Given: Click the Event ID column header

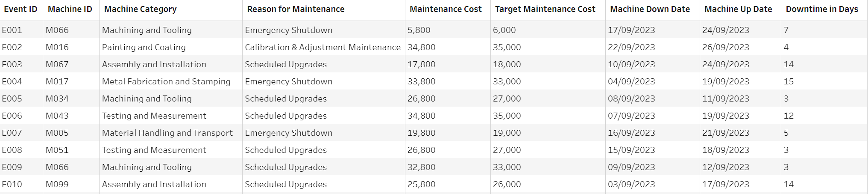Looking at the screenshot, I should tap(21, 9).
